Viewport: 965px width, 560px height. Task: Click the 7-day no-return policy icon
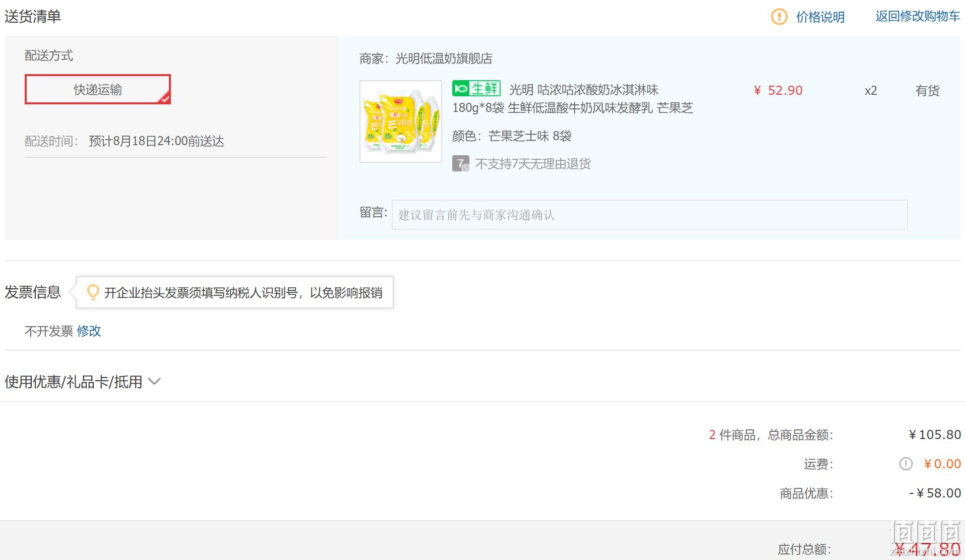pyautogui.click(x=461, y=164)
